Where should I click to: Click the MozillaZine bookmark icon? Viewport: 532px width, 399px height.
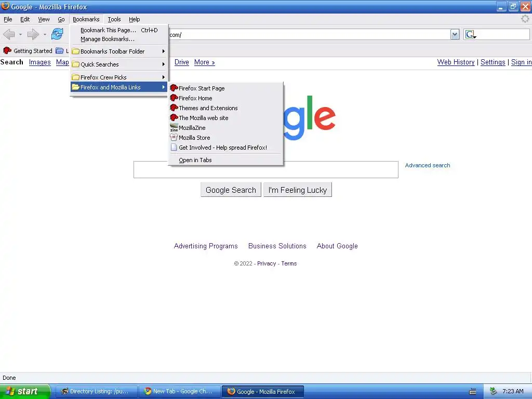174,128
